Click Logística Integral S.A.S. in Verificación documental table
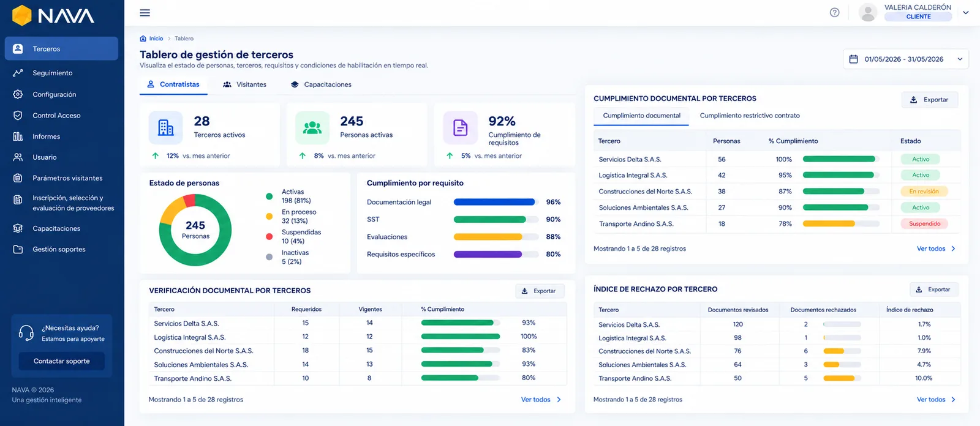This screenshot has height=426, width=980. click(190, 337)
